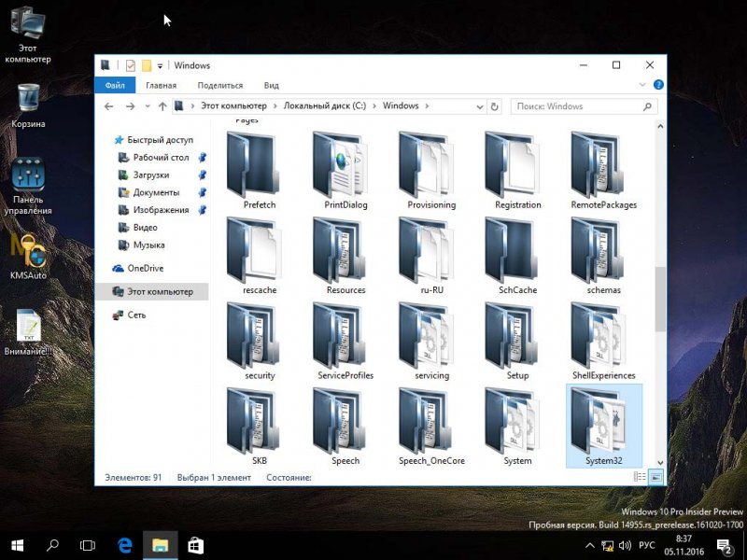Click the ShellExperiences folder icon
Screen dimensions: 747x560
point(597,335)
